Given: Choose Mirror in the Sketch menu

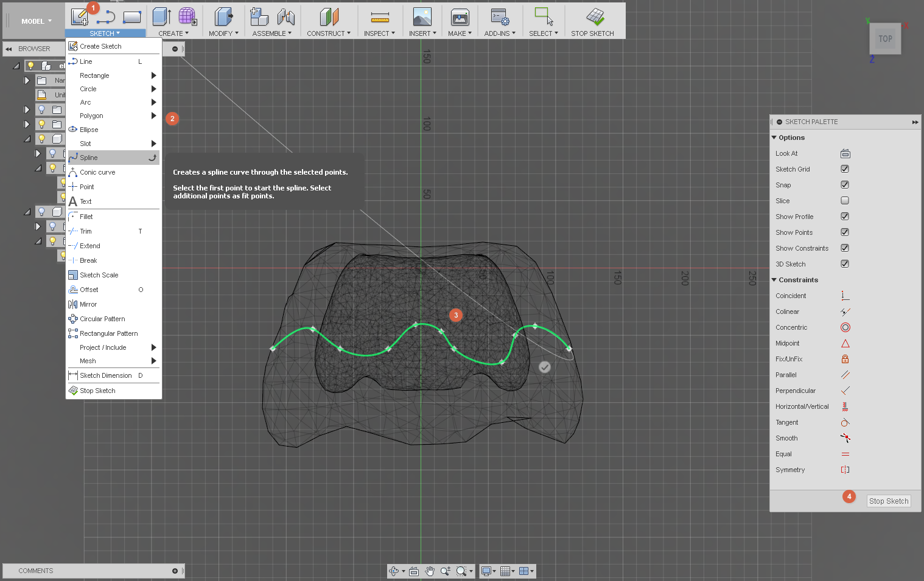Looking at the screenshot, I should (x=113, y=304).
